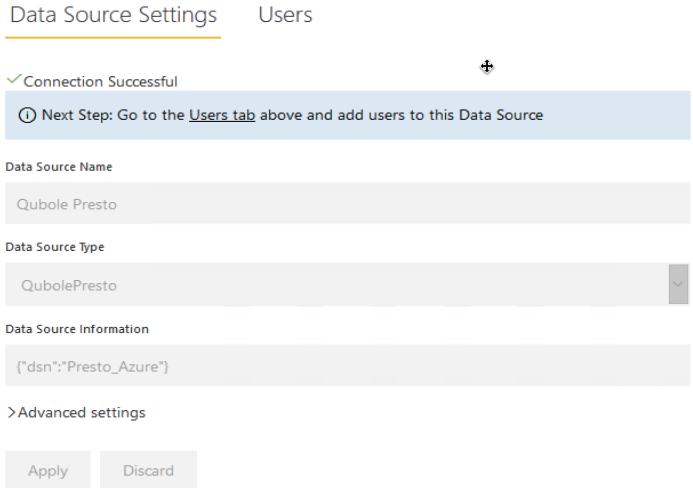Click the Data Source Information label

[77, 329]
